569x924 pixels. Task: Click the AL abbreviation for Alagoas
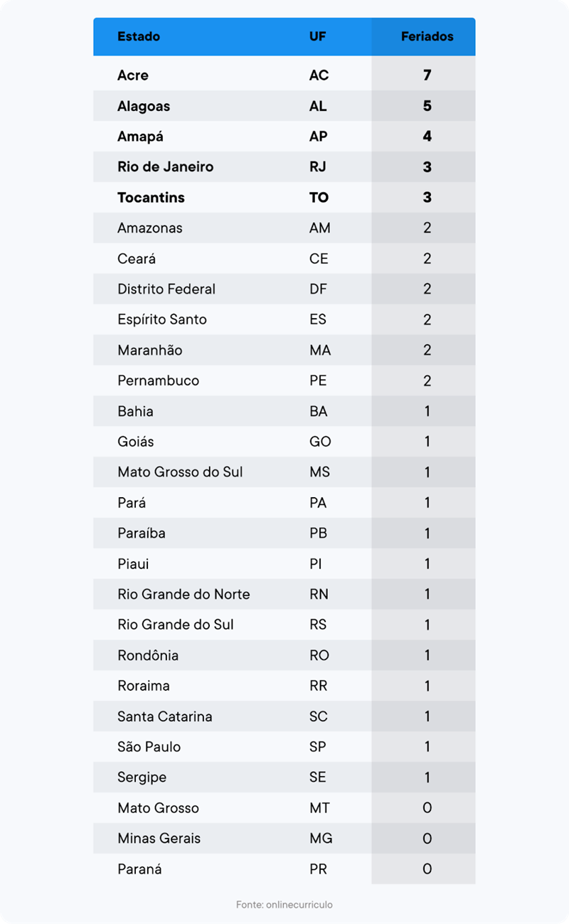tap(318, 106)
